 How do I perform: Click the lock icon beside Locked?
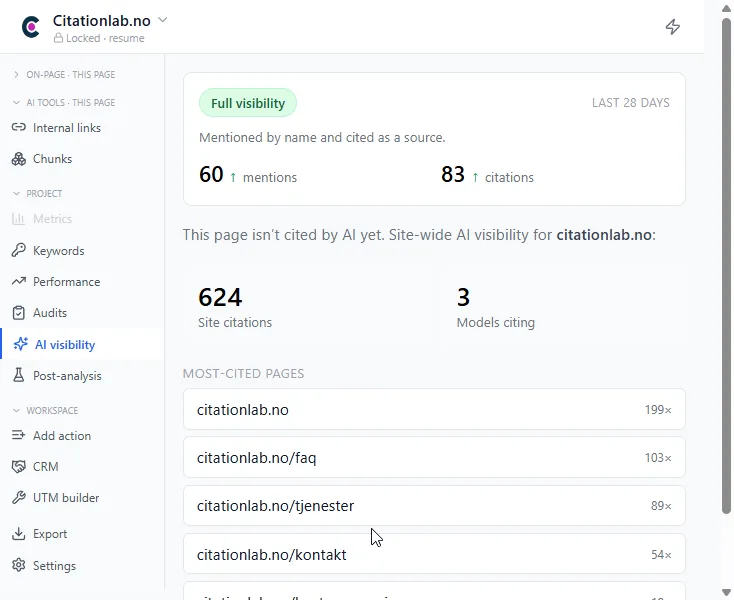click(58, 38)
